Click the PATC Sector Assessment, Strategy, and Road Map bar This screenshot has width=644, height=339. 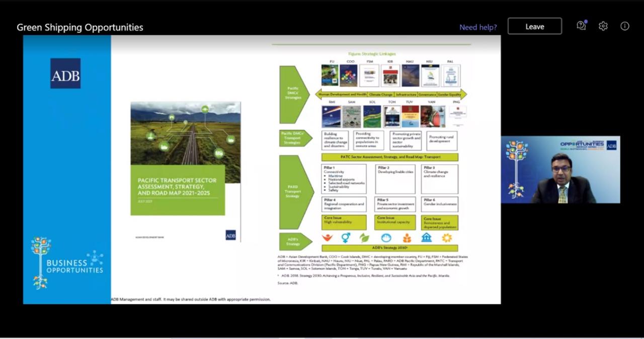tap(390, 157)
